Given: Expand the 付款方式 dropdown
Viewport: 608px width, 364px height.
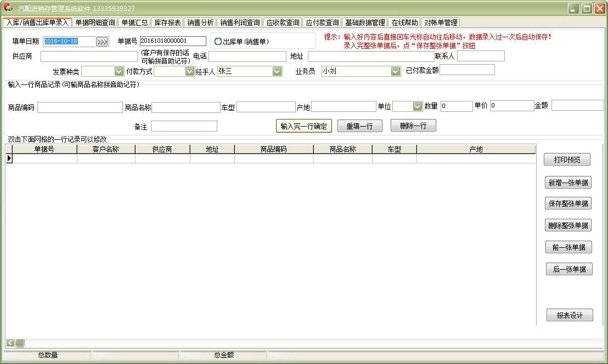Looking at the screenshot, I should (x=190, y=71).
